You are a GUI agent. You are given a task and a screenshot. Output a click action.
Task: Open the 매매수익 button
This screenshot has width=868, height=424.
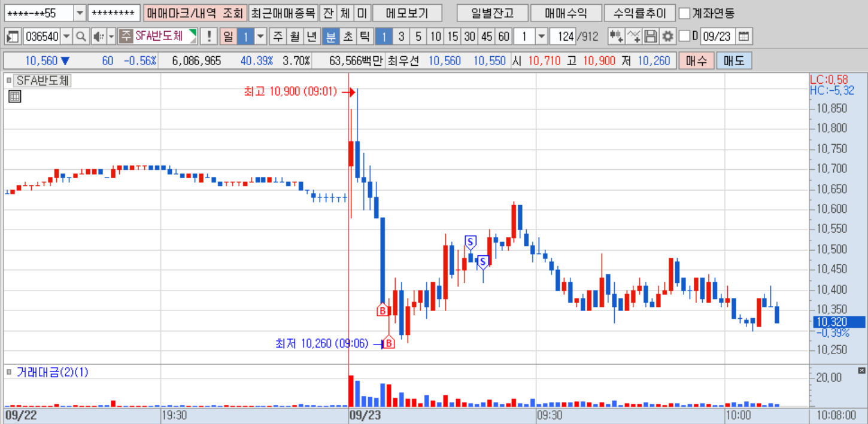[565, 13]
